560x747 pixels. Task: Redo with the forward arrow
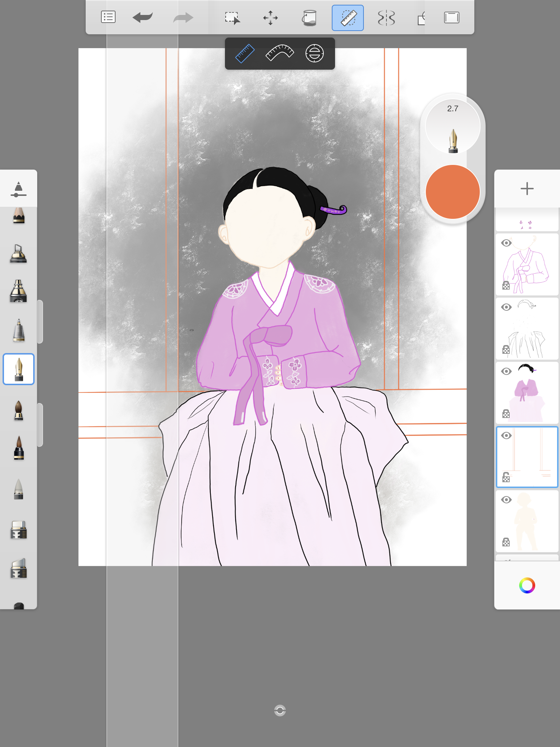coord(183,17)
